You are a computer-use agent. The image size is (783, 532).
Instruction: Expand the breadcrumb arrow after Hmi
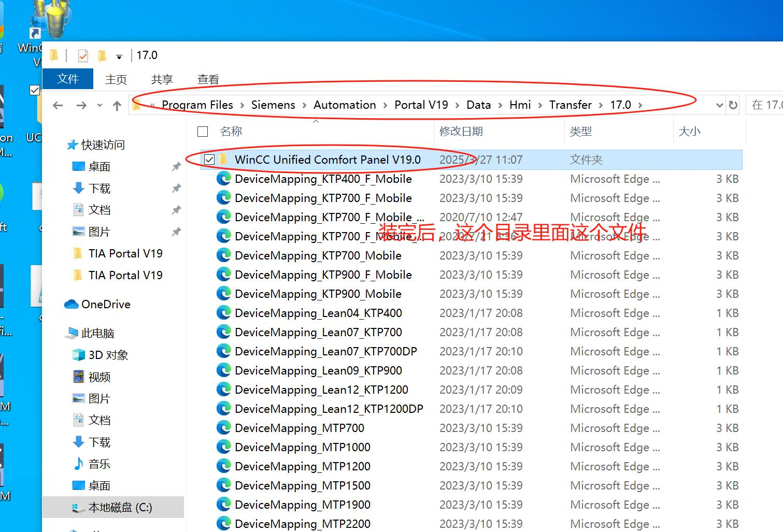(x=540, y=105)
